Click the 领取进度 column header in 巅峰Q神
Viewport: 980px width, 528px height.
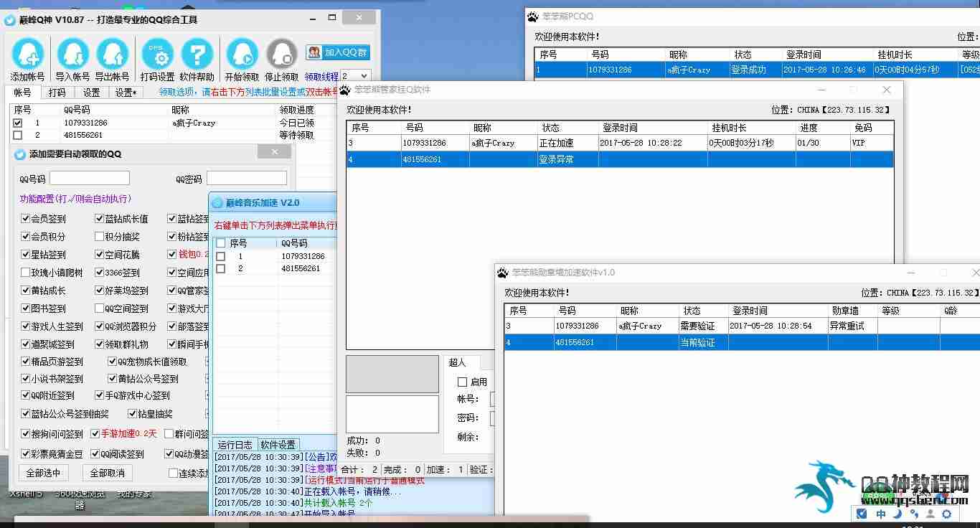(x=296, y=110)
